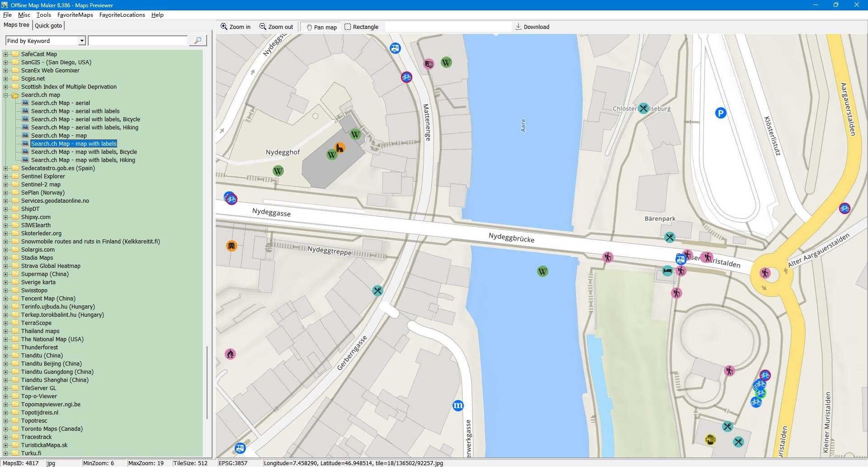Click the Wikipedia W icon on the Aare river
Image resolution: width=868 pixels, height=467 pixels.
[x=542, y=272]
